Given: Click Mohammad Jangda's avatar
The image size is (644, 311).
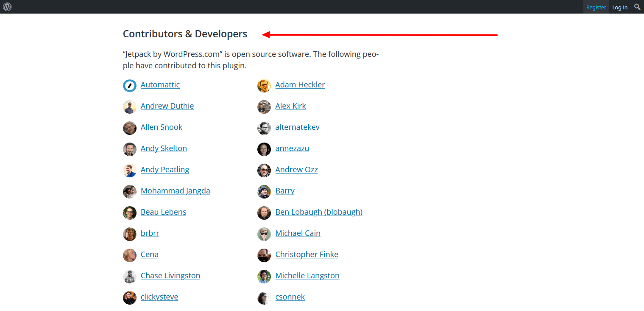Looking at the screenshot, I should (x=130, y=191).
